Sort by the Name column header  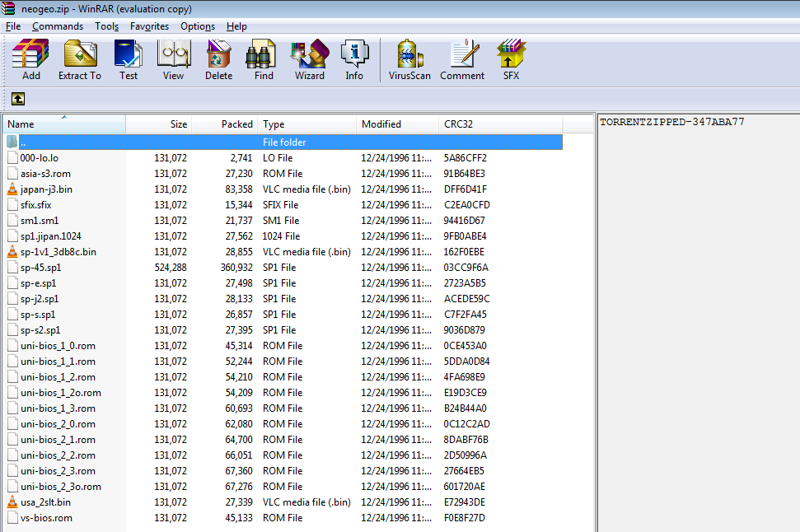click(x=64, y=124)
